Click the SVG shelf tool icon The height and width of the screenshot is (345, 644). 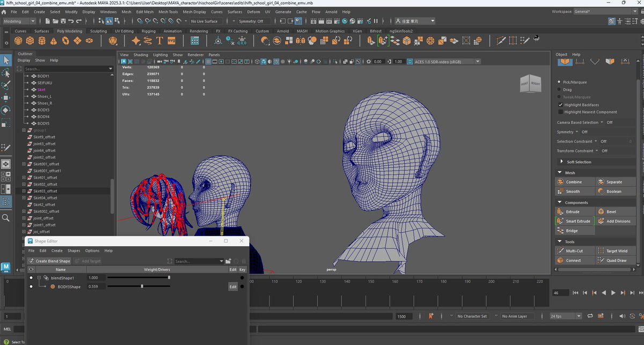pyautogui.click(x=172, y=41)
